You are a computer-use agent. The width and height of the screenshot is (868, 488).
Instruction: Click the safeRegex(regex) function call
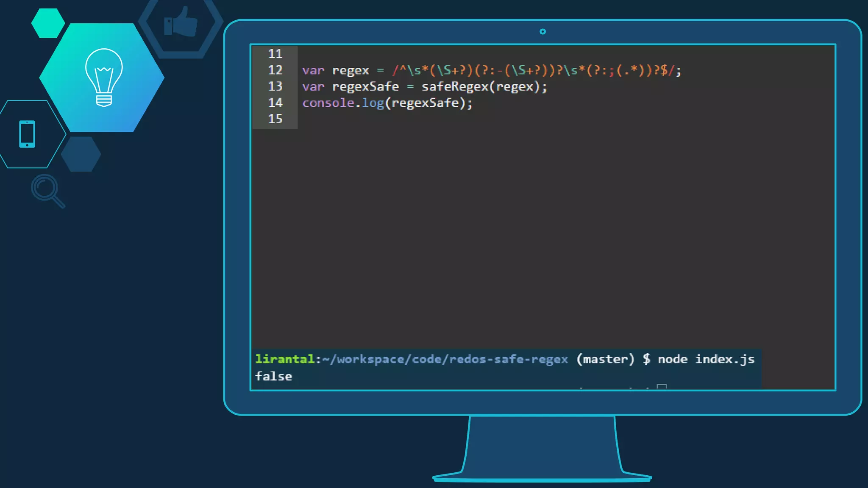[480, 87]
